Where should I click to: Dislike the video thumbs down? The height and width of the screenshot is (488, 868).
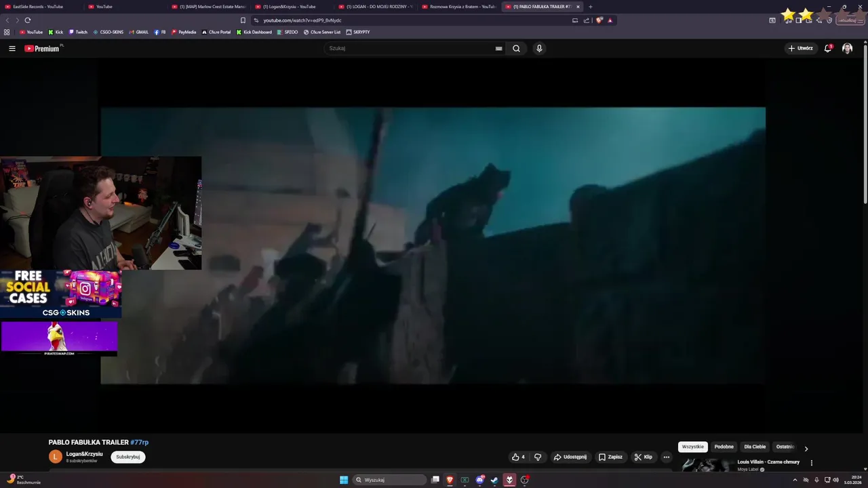point(538,457)
